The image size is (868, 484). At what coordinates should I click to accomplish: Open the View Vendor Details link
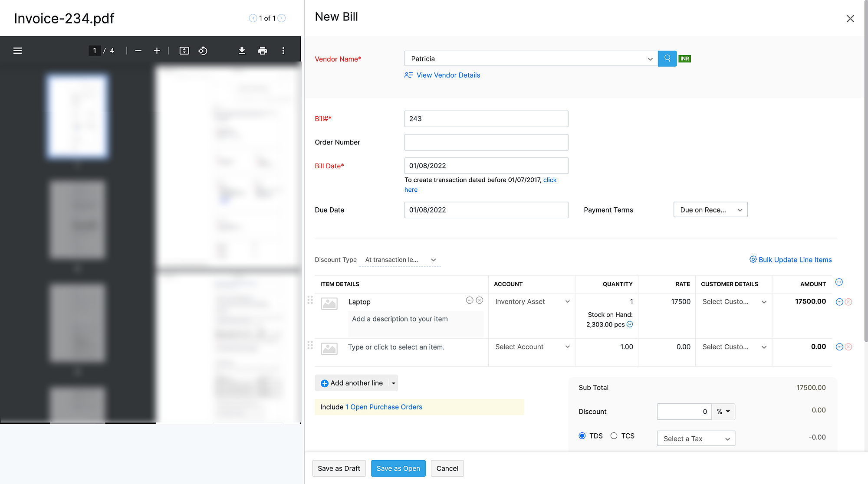(x=448, y=75)
